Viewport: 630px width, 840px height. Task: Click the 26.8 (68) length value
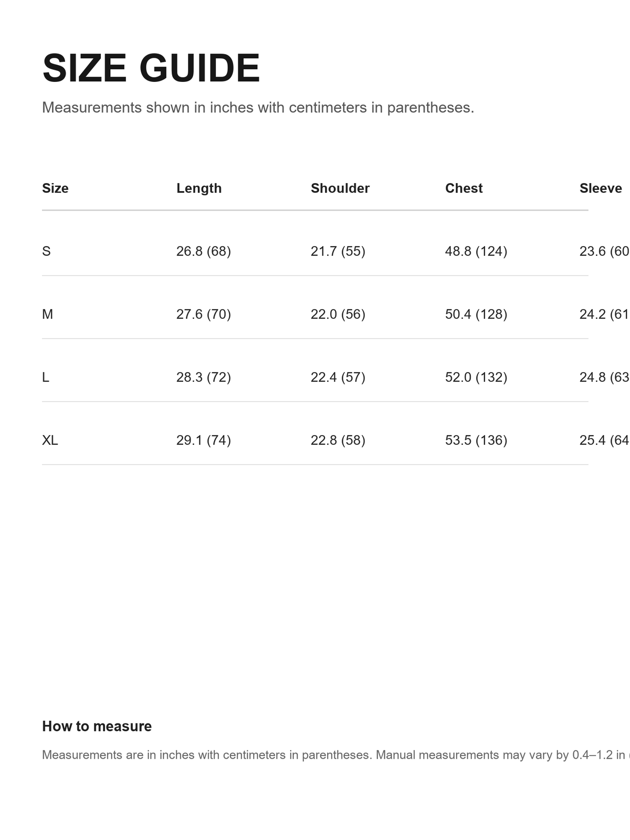(204, 251)
